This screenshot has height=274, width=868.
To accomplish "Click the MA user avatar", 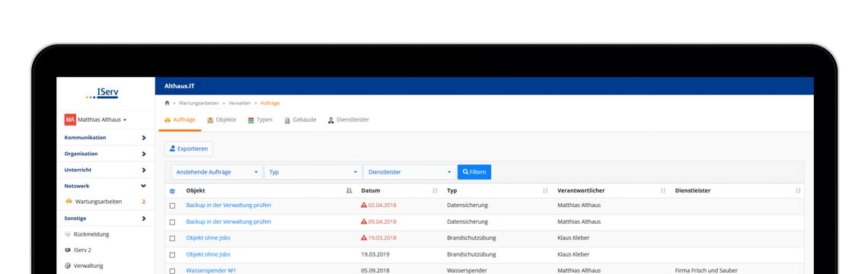I will tap(70, 119).
